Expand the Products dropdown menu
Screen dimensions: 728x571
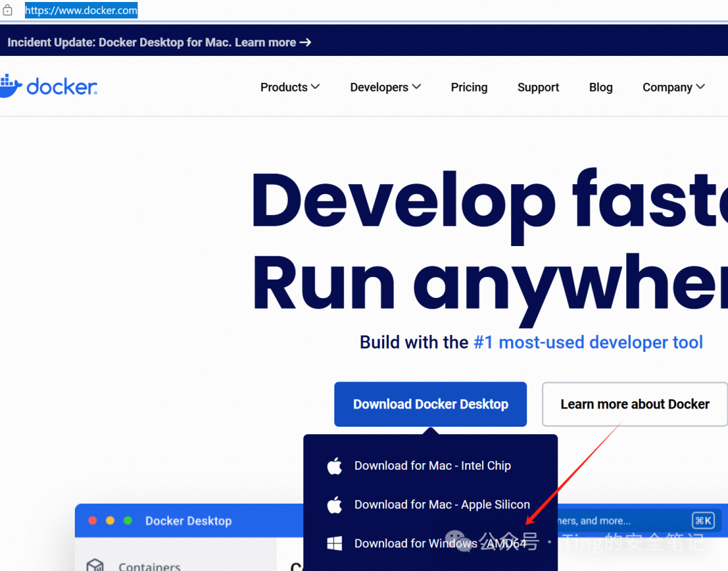click(290, 87)
